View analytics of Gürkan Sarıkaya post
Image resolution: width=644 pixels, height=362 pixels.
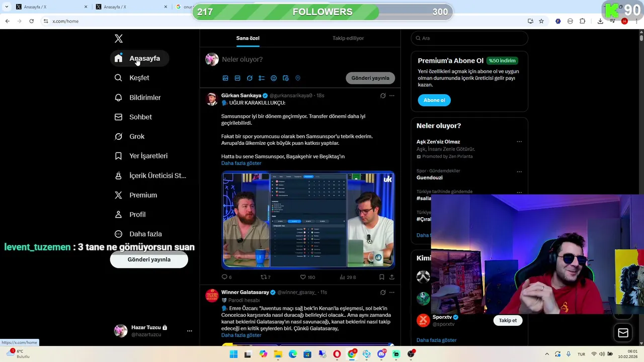(348, 277)
